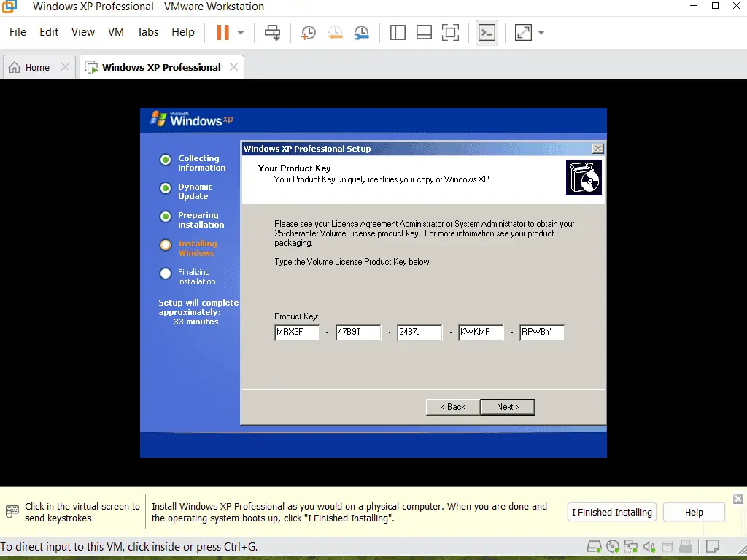Open the VM menu
The width and height of the screenshot is (747, 560).
116,32
